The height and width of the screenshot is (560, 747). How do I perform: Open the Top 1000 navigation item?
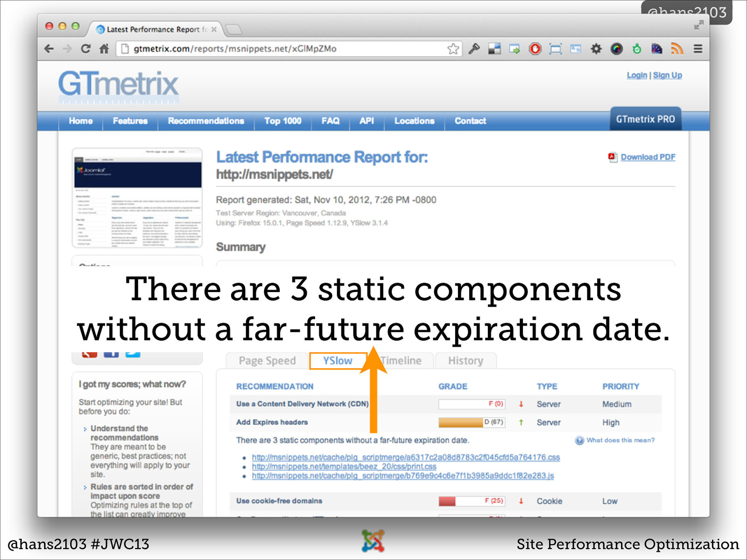(x=282, y=121)
